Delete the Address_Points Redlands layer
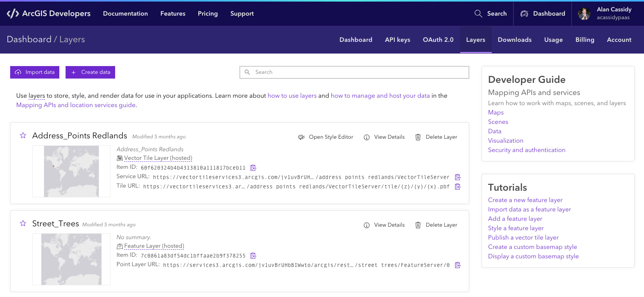 pyautogui.click(x=436, y=137)
